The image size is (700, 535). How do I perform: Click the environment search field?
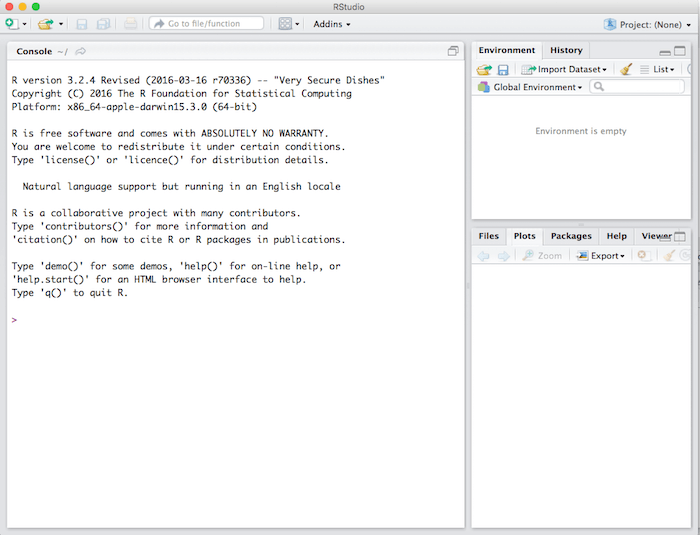point(637,87)
